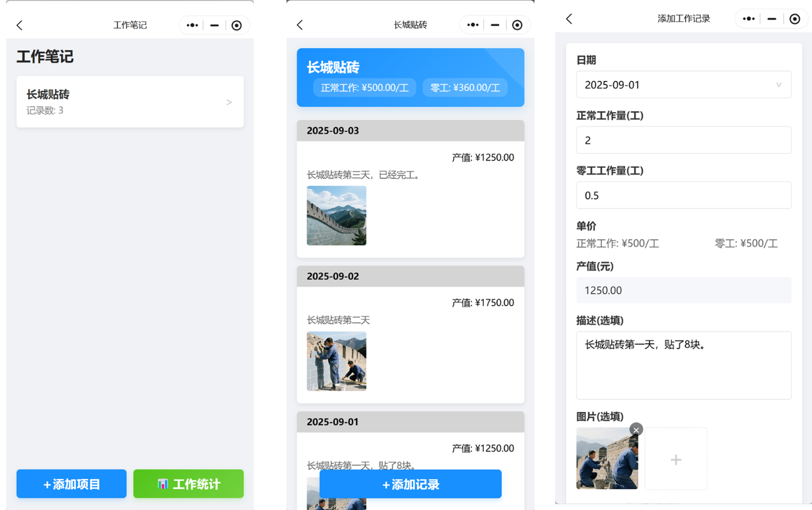
Task: Click the 产值: ¥1750.00 amount
Action: [x=482, y=303]
